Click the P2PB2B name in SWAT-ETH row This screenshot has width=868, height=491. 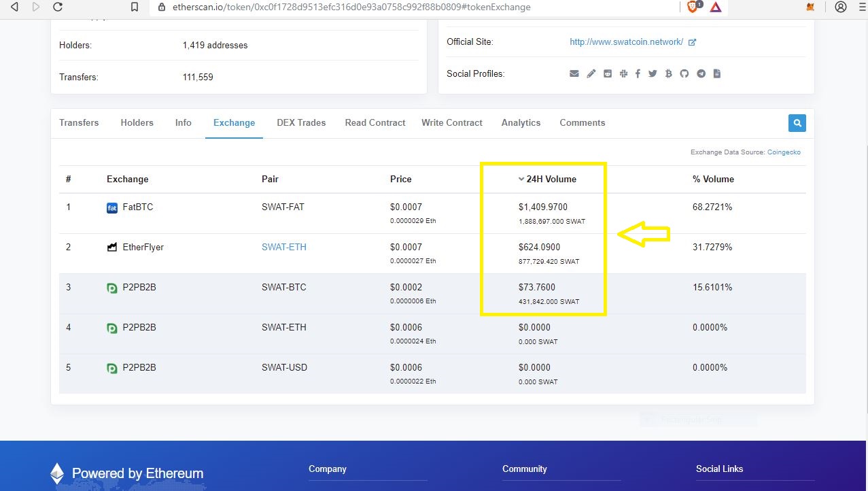click(x=139, y=327)
